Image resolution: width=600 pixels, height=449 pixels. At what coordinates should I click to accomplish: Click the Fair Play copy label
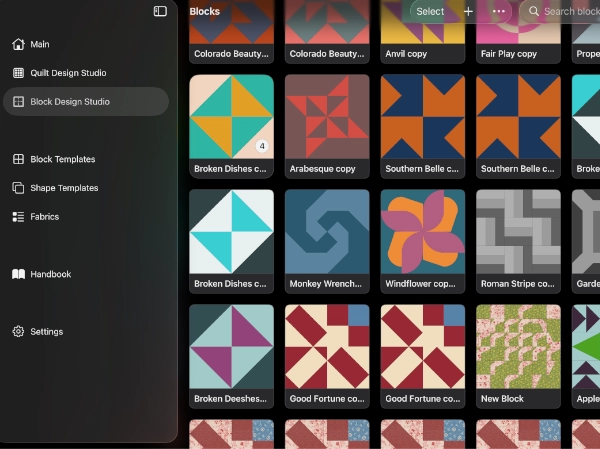pyautogui.click(x=509, y=54)
